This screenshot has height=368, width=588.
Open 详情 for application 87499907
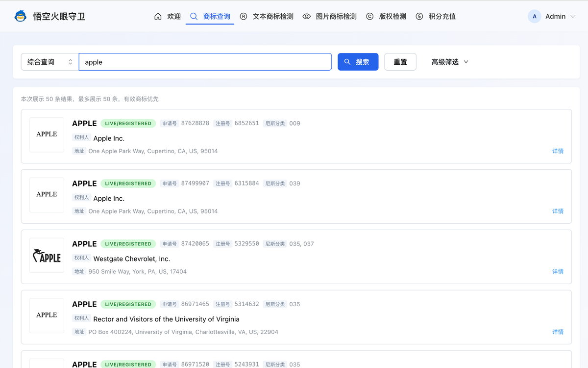tap(558, 211)
